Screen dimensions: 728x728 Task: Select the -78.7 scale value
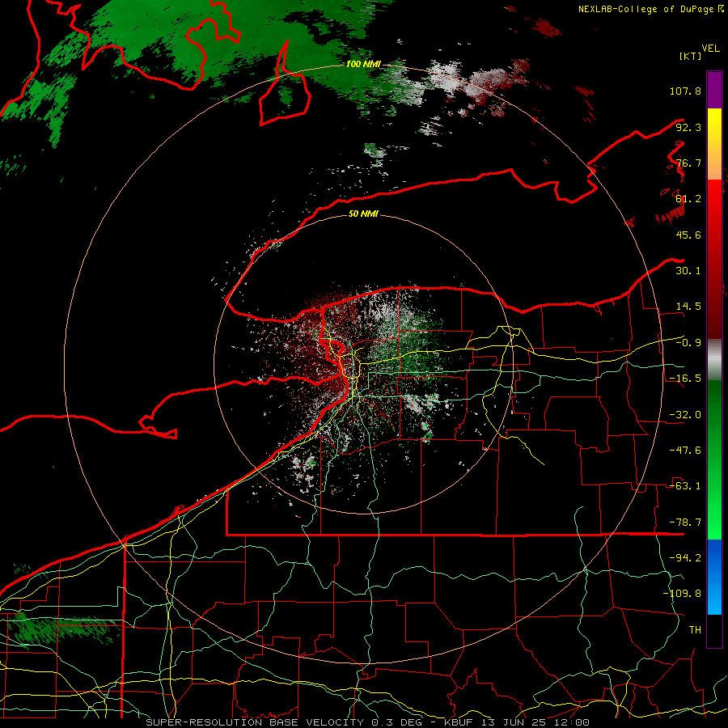(x=685, y=522)
